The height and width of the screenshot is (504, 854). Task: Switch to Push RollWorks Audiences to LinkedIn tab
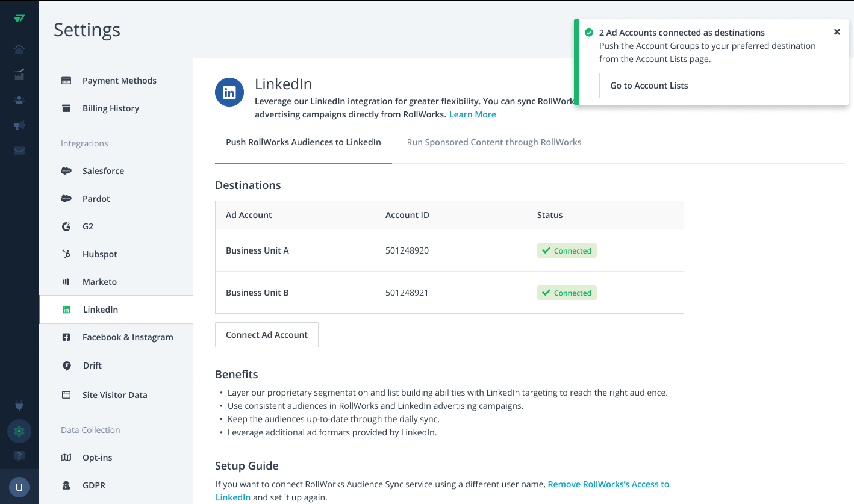click(x=304, y=142)
